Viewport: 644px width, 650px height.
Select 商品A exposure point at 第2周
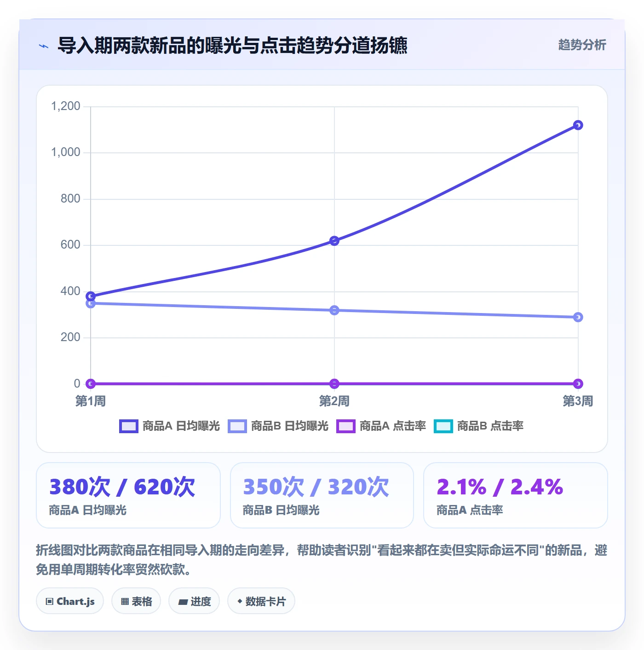tap(334, 241)
